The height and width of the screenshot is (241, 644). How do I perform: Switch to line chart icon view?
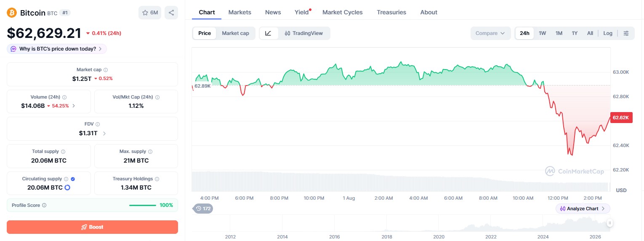tap(269, 33)
